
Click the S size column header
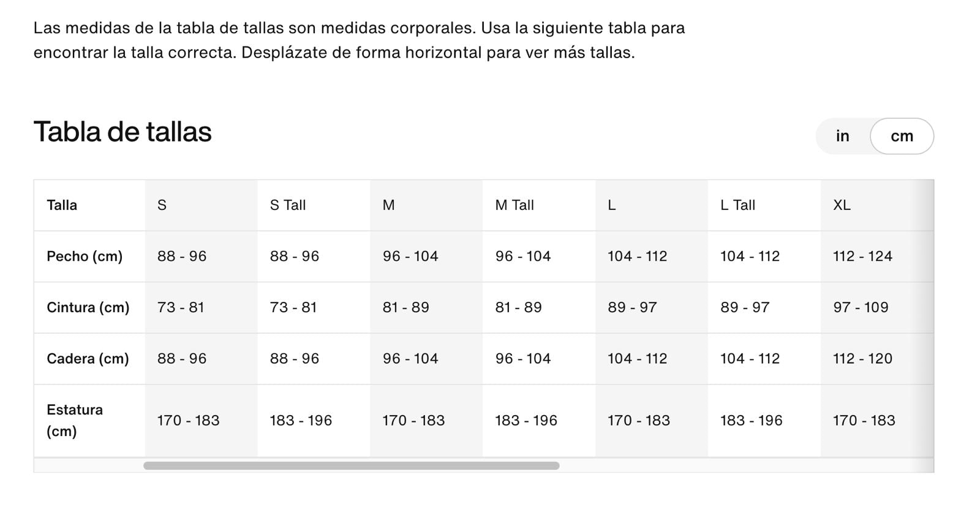(x=201, y=205)
